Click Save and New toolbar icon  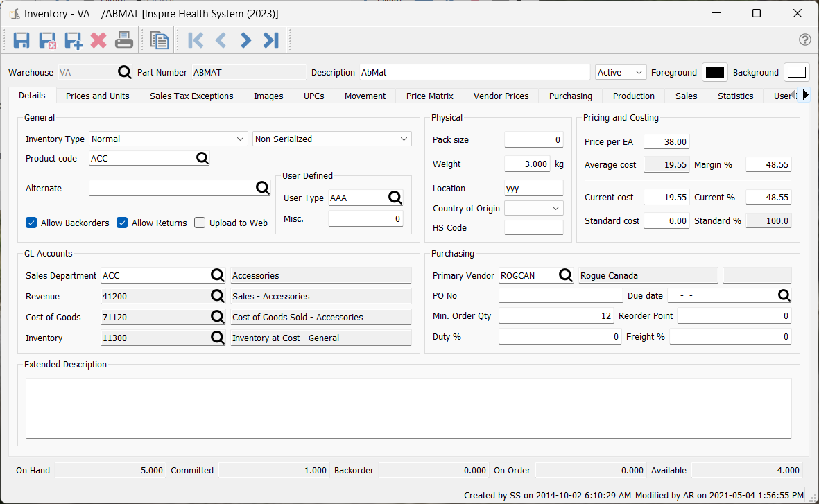[73, 40]
